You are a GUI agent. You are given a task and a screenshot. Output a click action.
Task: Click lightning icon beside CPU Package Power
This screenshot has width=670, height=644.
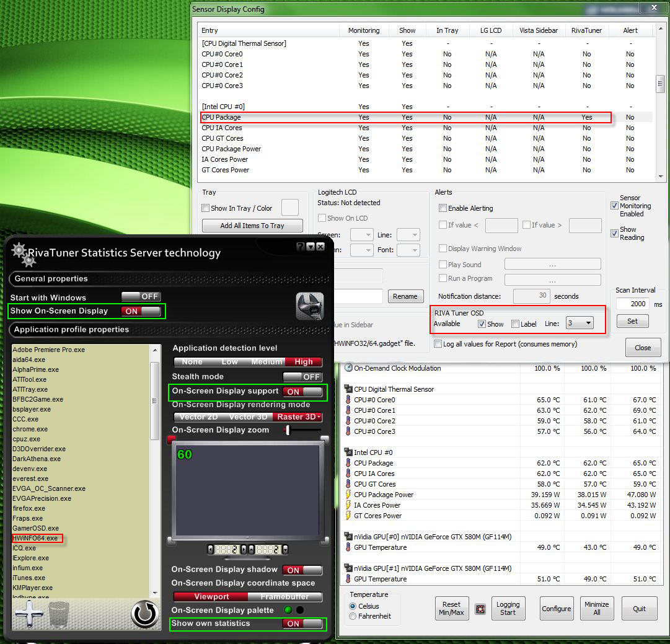(x=348, y=495)
